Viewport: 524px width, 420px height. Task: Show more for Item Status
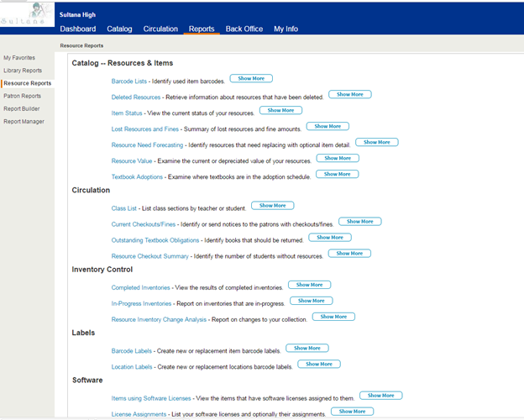point(280,110)
